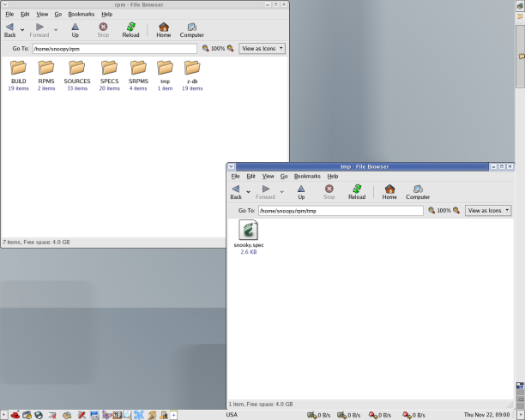Open Back history dropdown in rpm window
The height and width of the screenshot is (420, 525).
point(22,29)
